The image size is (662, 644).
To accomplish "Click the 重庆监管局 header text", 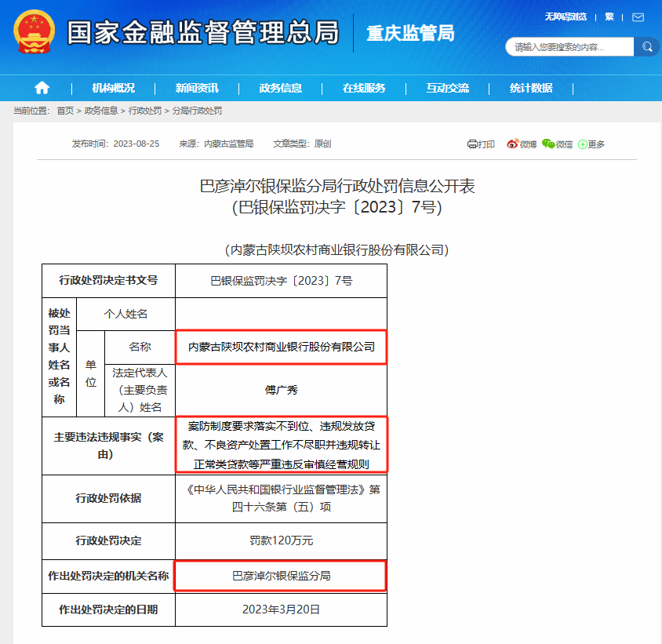I will tap(410, 33).
